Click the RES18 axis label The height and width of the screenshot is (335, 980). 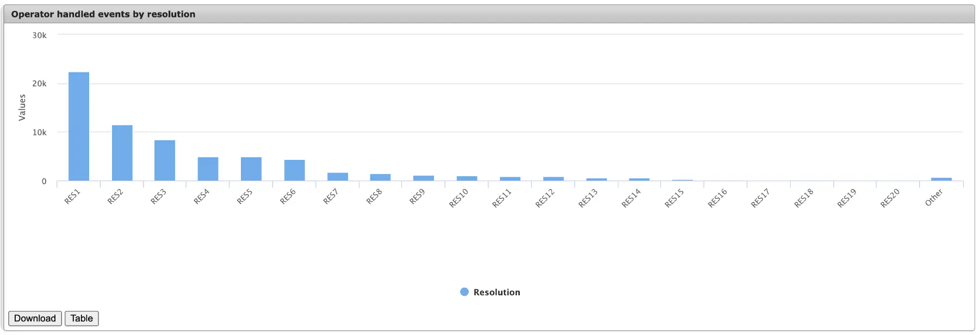point(804,198)
